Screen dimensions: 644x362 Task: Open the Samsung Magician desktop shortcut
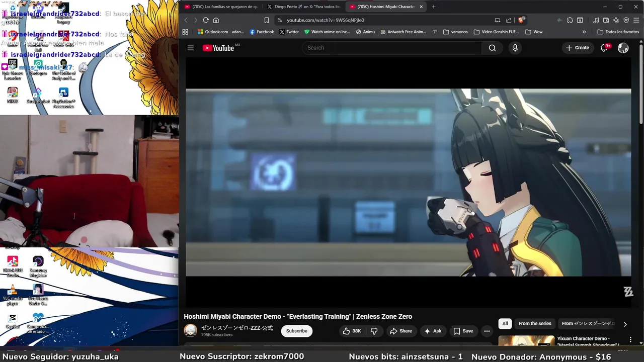(x=38, y=266)
